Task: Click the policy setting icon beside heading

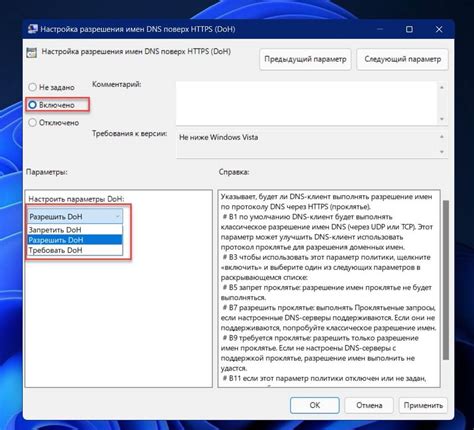Action: click(x=32, y=53)
